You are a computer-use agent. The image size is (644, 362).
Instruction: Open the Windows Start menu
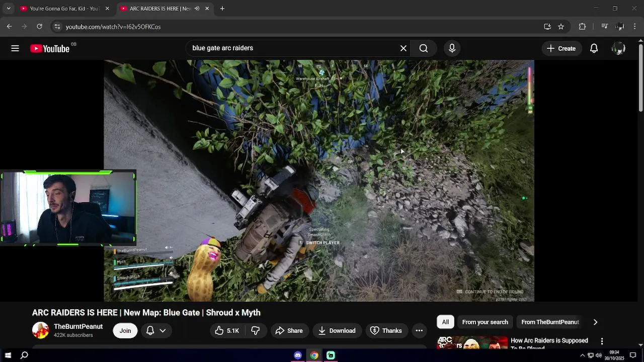8,355
